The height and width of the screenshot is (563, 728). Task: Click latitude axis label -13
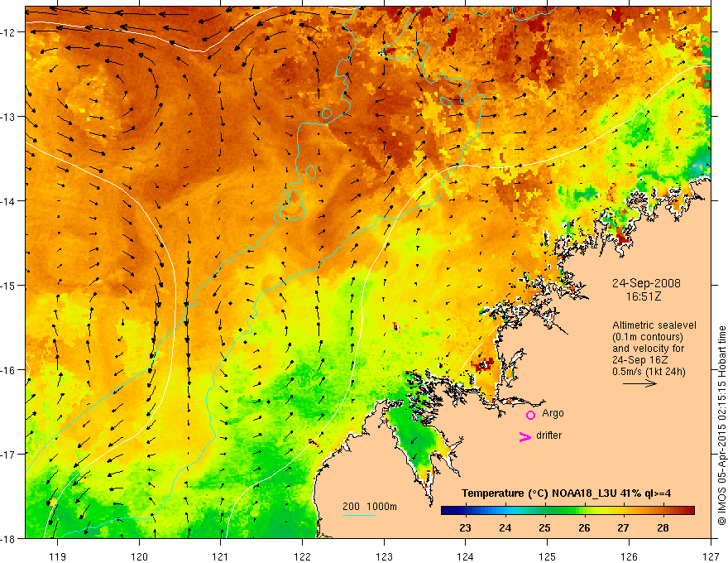pyautogui.click(x=9, y=117)
